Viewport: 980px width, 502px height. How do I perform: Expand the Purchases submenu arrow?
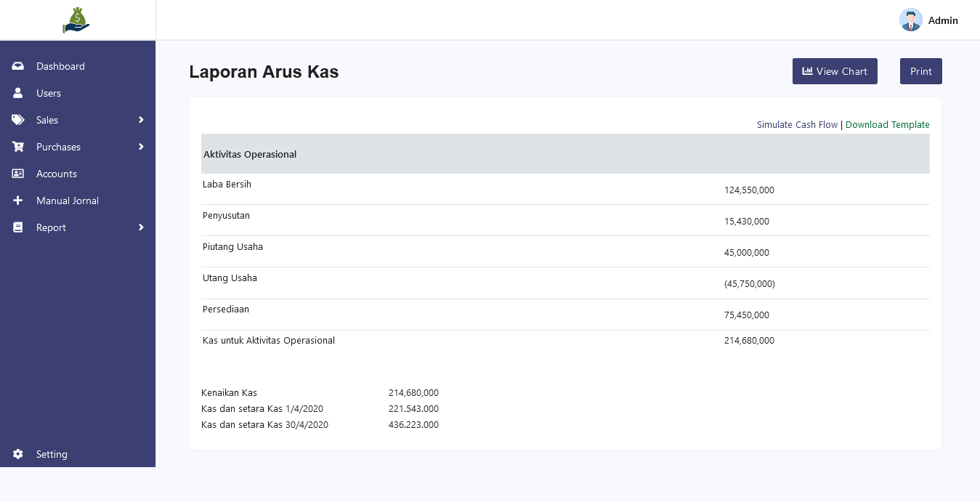(141, 147)
